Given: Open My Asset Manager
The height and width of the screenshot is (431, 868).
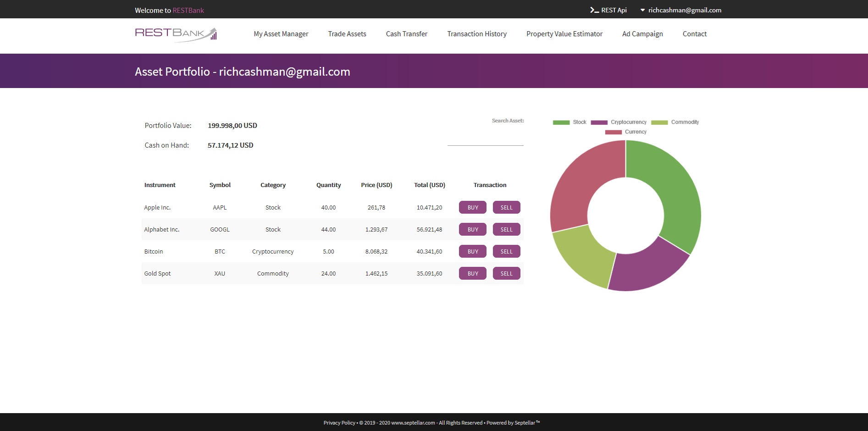Looking at the screenshot, I should [281, 33].
